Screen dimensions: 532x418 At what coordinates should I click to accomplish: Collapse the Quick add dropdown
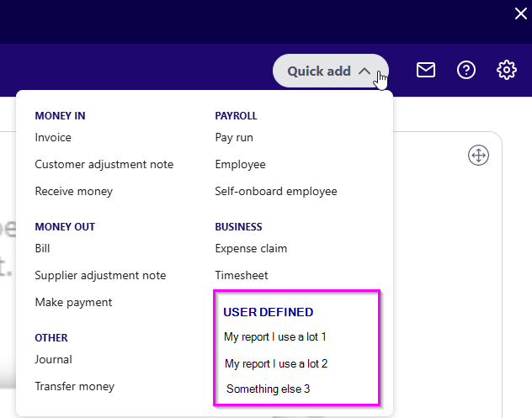tap(331, 71)
